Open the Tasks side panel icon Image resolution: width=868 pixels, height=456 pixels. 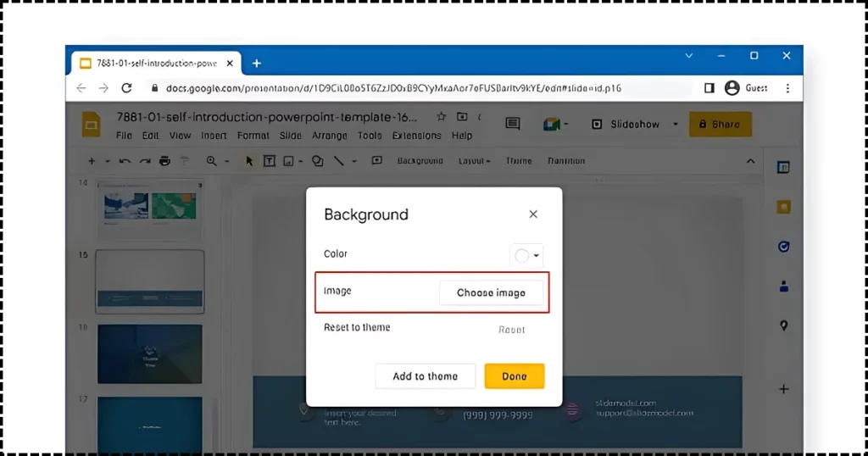(783, 247)
